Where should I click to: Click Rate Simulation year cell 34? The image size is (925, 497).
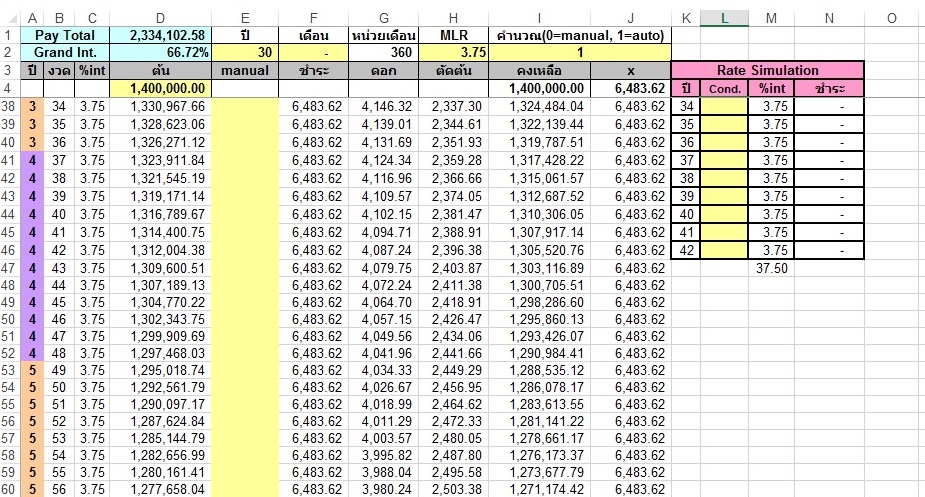[686, 106]
